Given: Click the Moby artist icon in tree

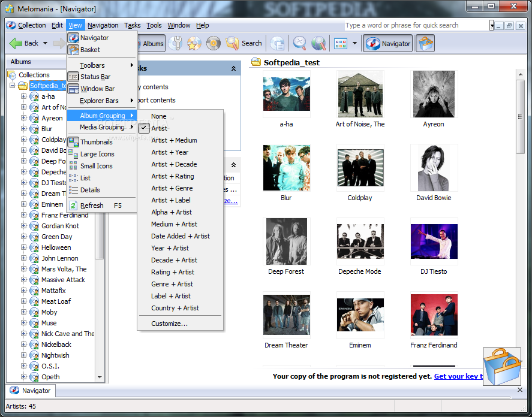Looking at the screenshot, I should click(x=34, y=312).
